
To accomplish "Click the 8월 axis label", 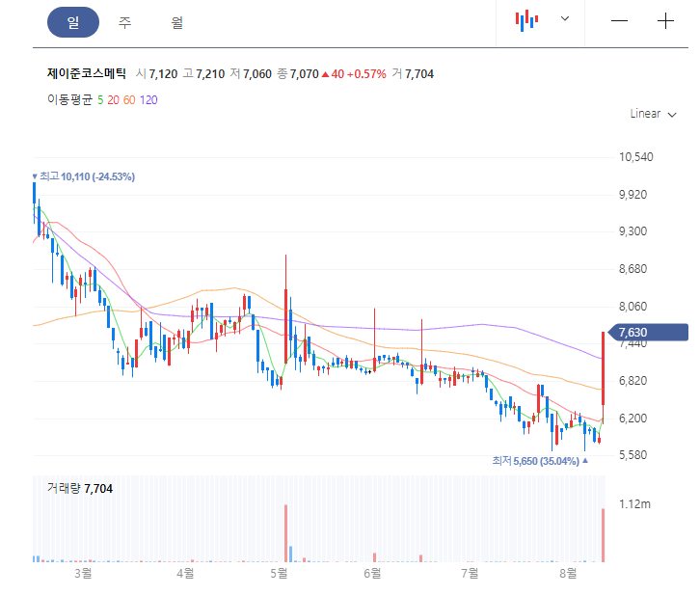I will coord(568,573).
